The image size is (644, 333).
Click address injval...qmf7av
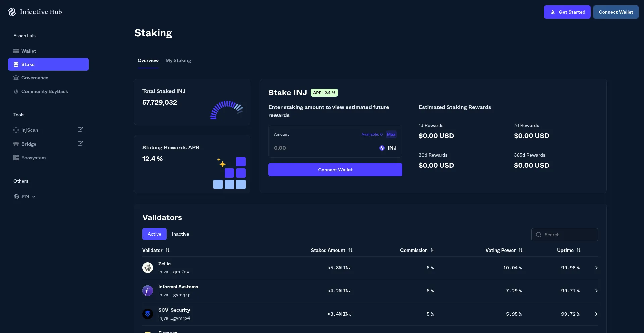coord(174,272)
